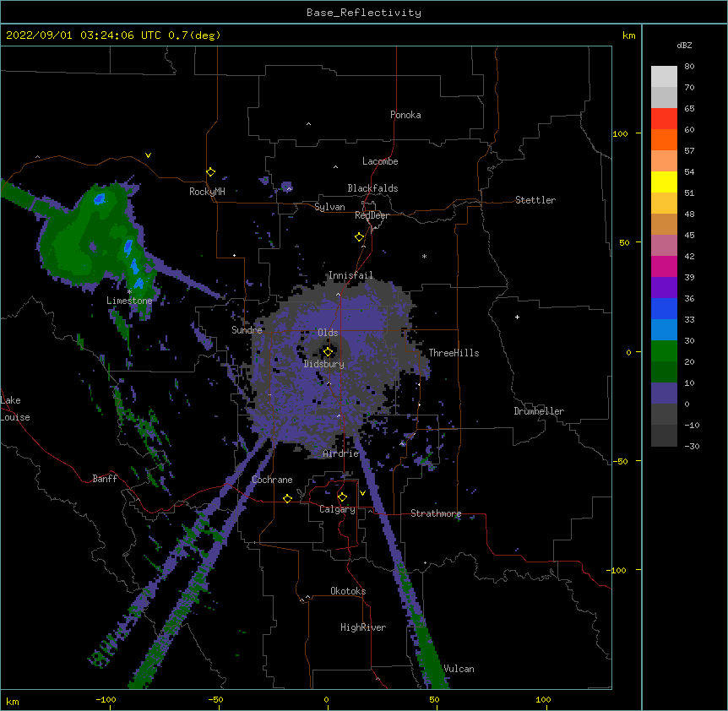This screenshot has height=711, width=728.
Task: Click the yellow diamond marker above Calgary label
Action: [342, 497]
